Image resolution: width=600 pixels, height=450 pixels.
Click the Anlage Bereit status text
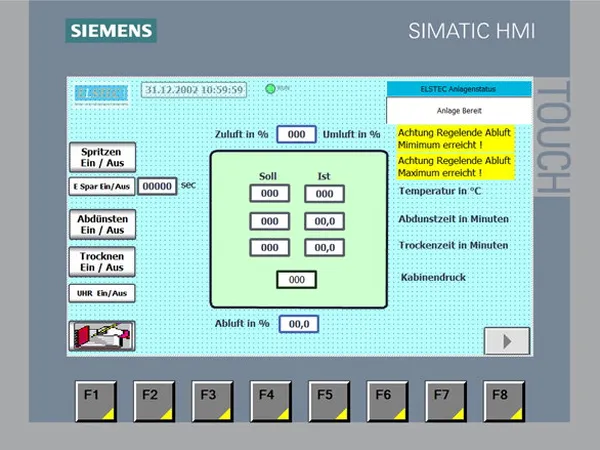tap(459, 111)
